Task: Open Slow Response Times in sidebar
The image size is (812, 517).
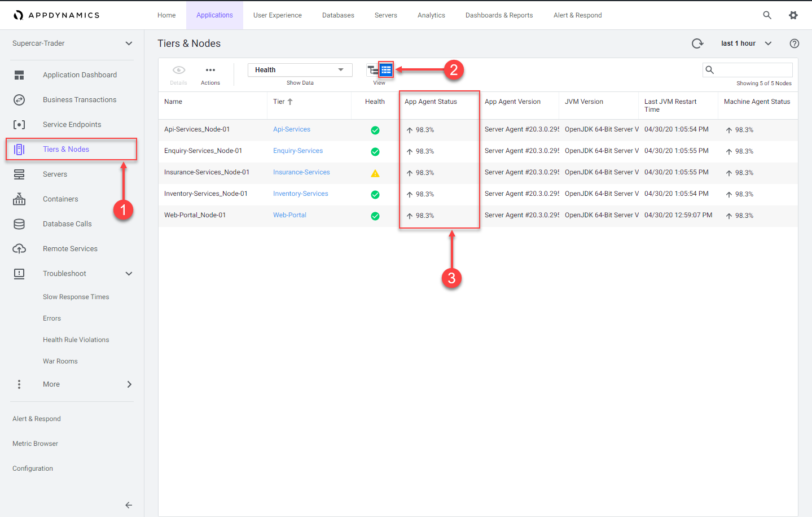Action: point(76,297)
